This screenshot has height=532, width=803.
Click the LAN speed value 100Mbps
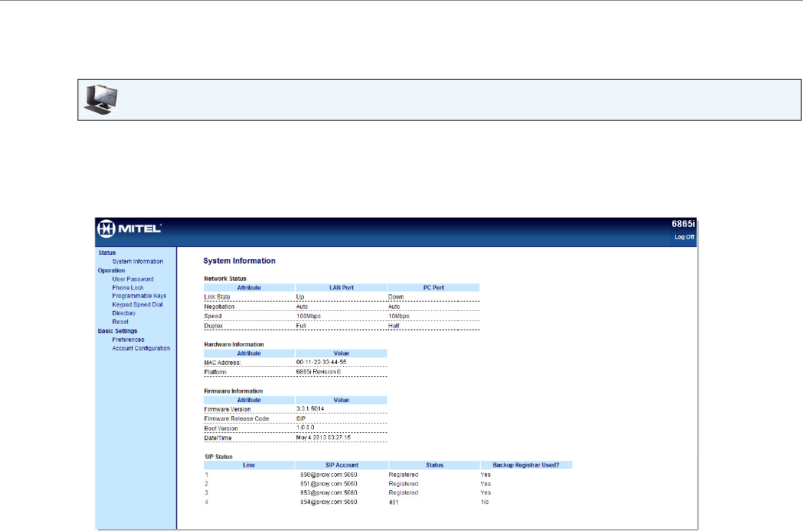308,316
